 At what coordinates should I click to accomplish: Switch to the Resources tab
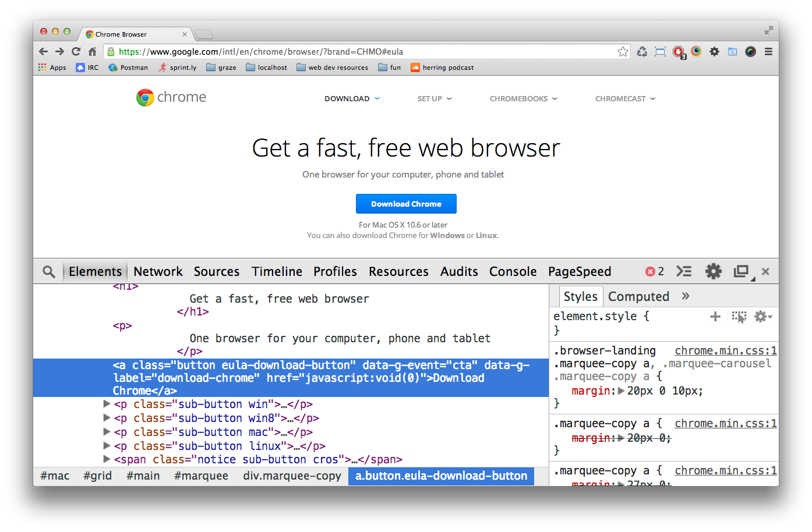pos(398,272)
